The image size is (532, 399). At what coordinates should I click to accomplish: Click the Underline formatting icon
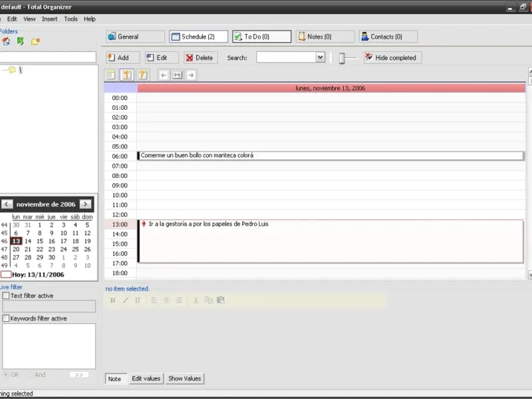(138, 301)
